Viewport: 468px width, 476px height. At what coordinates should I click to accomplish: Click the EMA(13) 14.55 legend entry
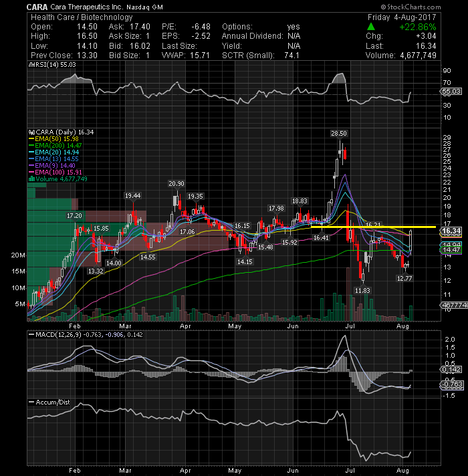point(53,158)
